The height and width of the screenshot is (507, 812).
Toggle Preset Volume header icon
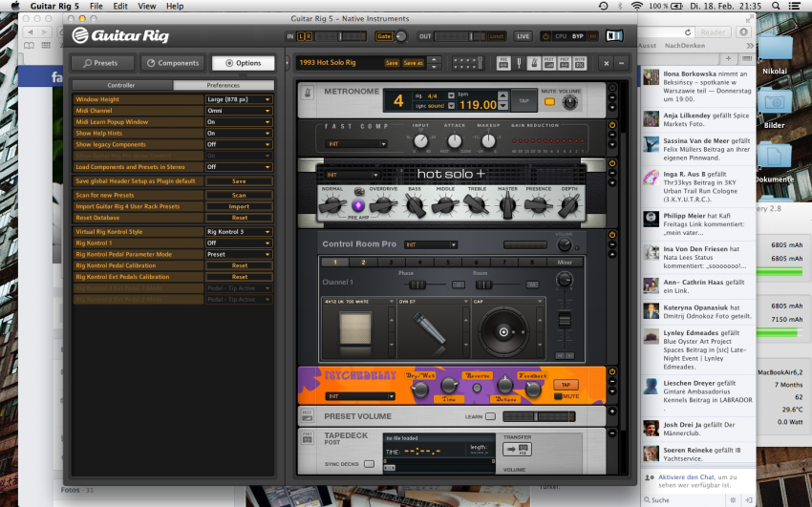[549, 63]
